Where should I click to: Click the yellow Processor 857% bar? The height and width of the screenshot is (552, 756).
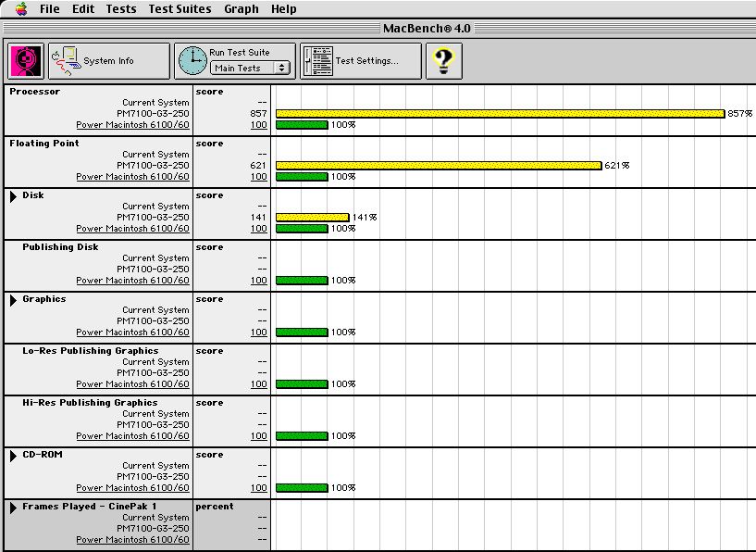coord(500,114)
